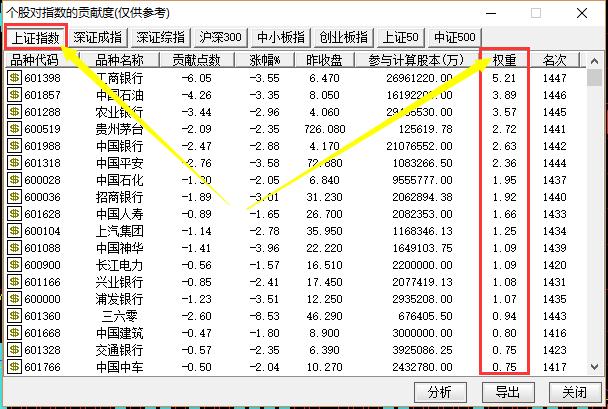The image size is (608, 409).
Task: Click the 46.290 closing price cell
Action: point(324,316)
